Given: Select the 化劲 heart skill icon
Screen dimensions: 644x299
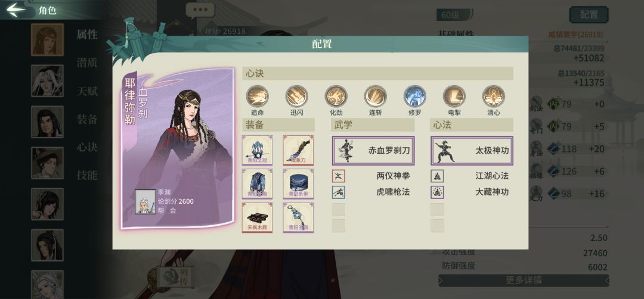Looking at the screenshot, I should click(336, 97).
